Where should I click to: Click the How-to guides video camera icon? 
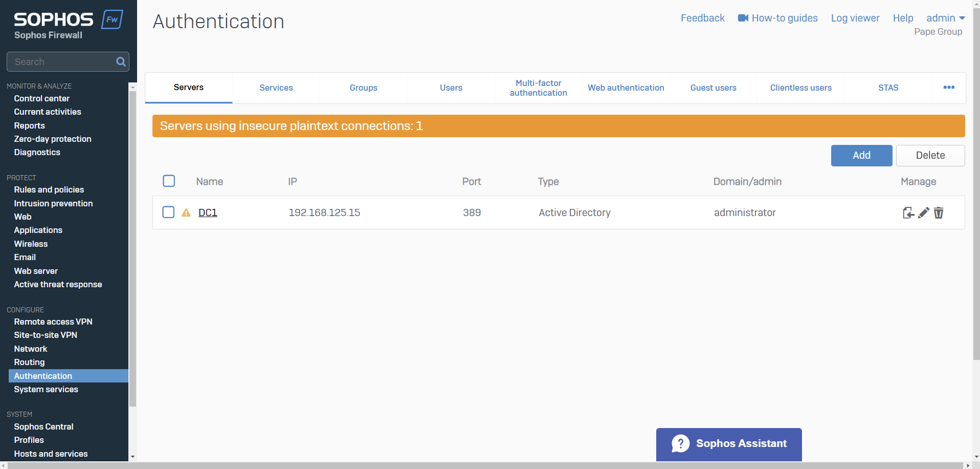(x=743, y=18)
